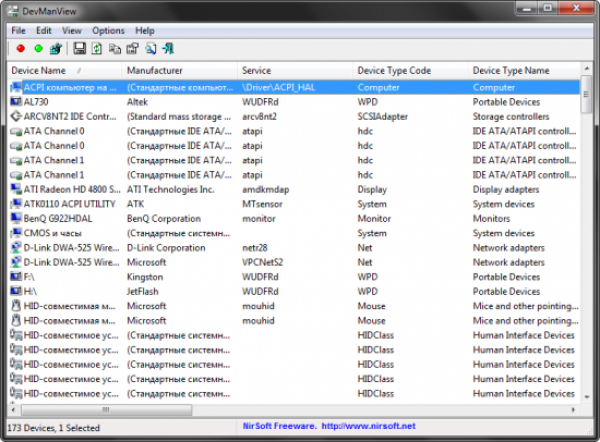Sort by Manufacturer column header

tap(155, 71)
